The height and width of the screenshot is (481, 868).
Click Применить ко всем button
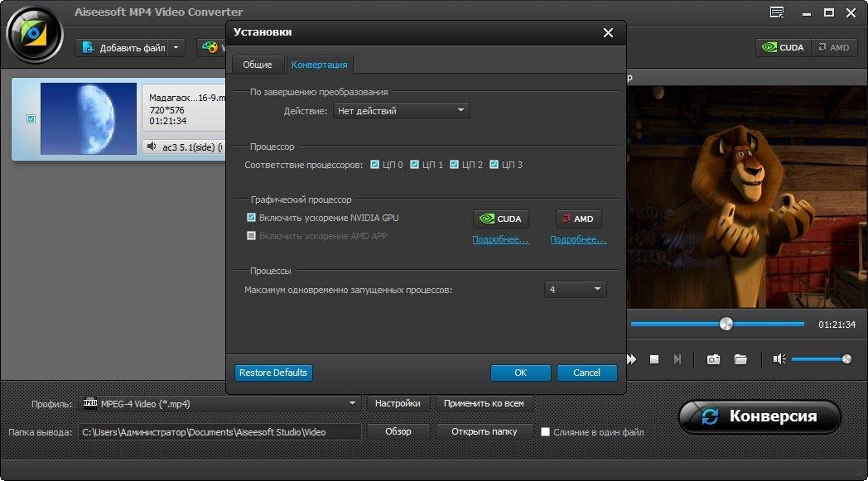pyautogui.click(x=484, y=403)
